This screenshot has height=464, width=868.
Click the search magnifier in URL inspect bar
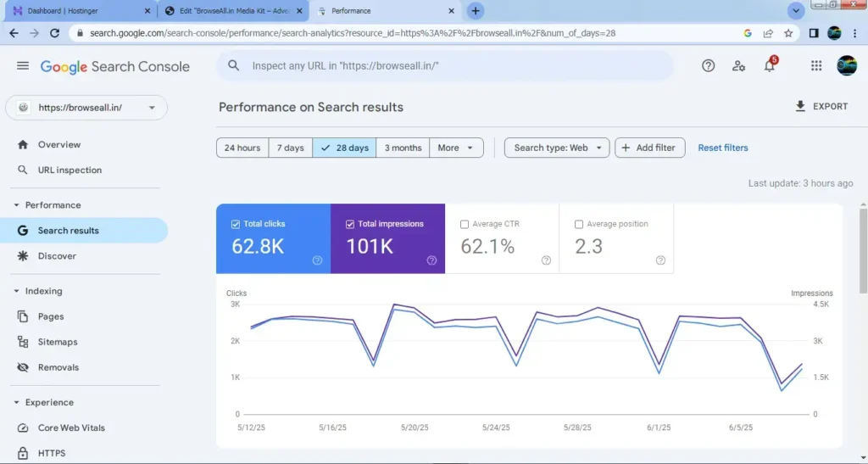(x=234, y=65)
